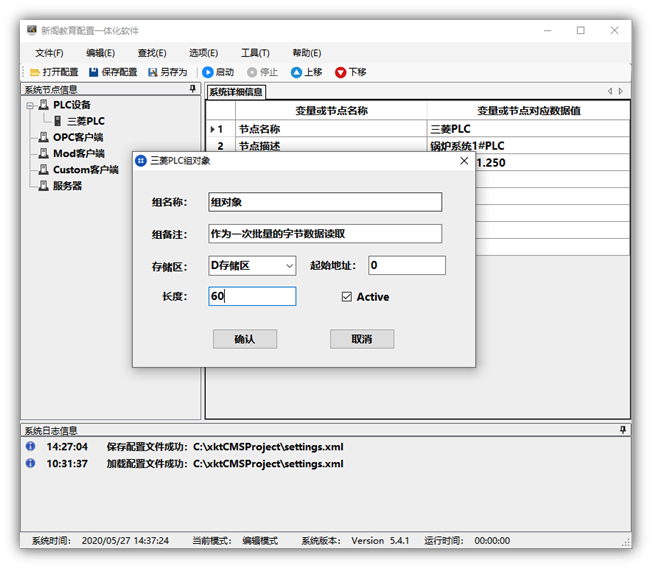Image resolution: width=653 pixels, height=569 pixels.
Task: Click the info icon of the 10:31:37 log
Action: pos(30,463)
